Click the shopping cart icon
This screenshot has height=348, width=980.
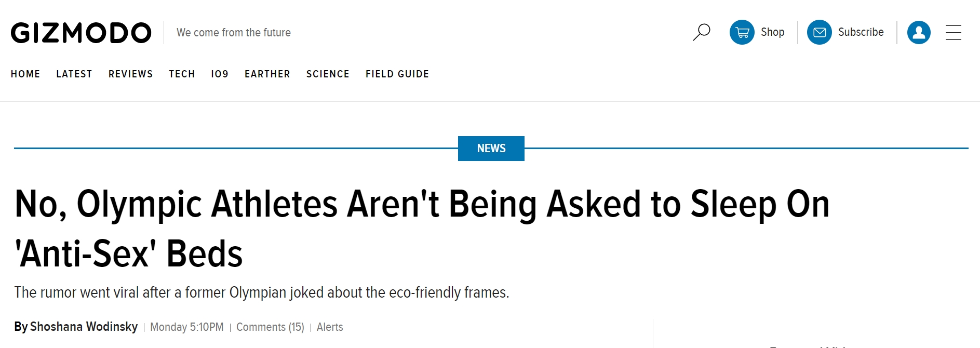pos(742,32)
